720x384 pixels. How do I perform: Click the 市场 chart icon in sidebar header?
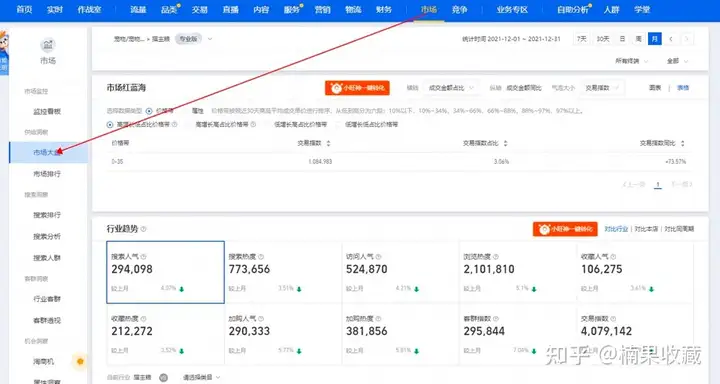coord(48,45)
